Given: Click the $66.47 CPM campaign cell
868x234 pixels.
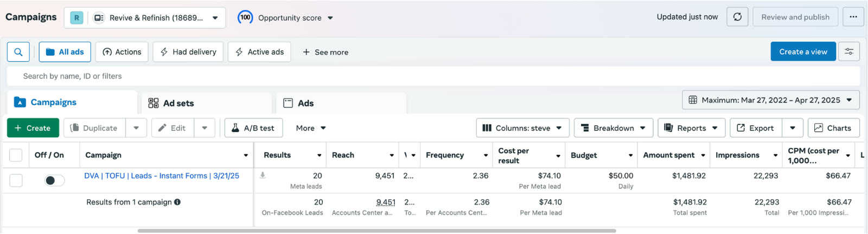Looking at the screenshot, I should tap(819, 180).
